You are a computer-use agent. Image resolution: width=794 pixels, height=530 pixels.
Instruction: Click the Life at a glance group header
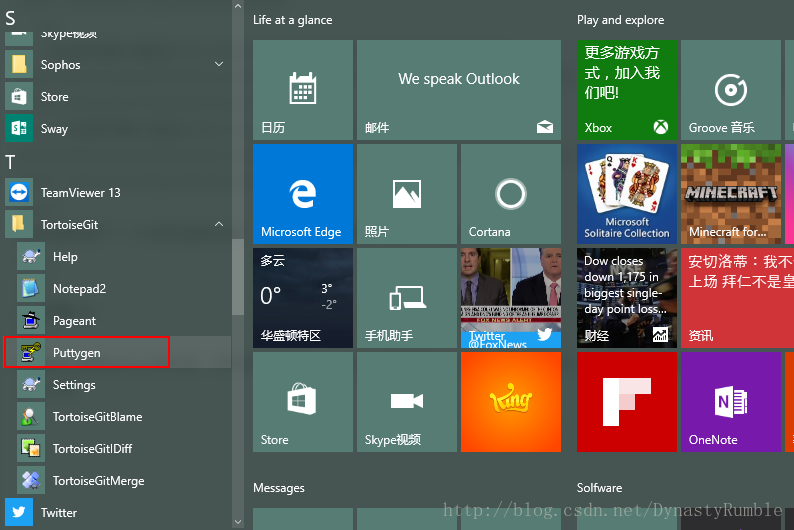click(293, 20)
